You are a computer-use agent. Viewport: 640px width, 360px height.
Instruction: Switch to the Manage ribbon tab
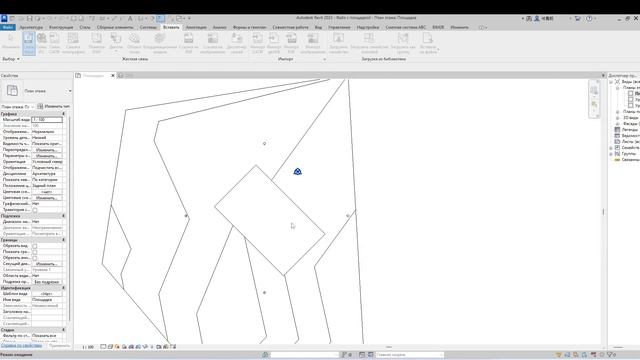(x=339, y=27)
